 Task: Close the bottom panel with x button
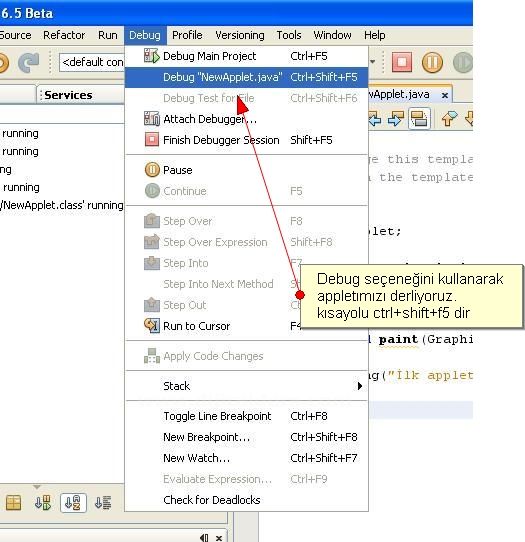click(x=219, y=538)
